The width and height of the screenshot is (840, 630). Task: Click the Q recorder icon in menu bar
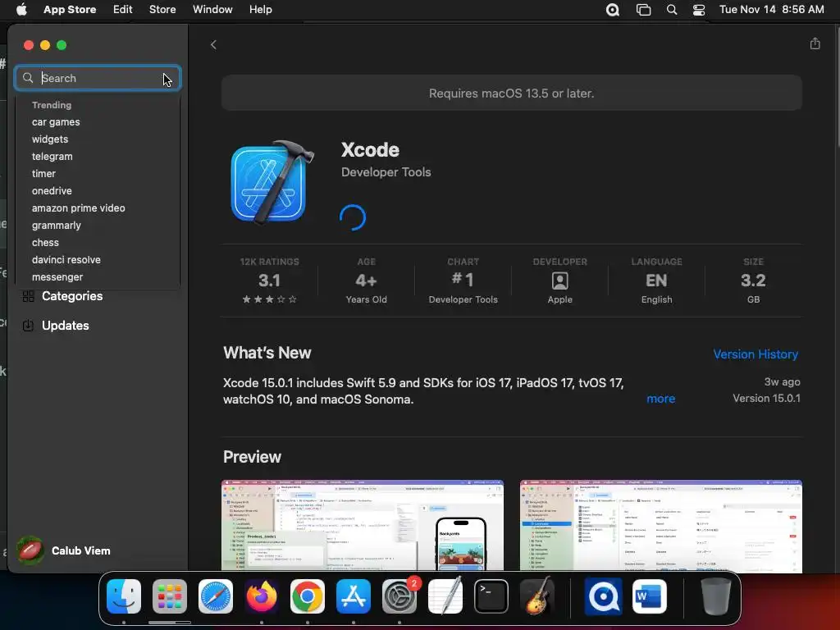612,10
